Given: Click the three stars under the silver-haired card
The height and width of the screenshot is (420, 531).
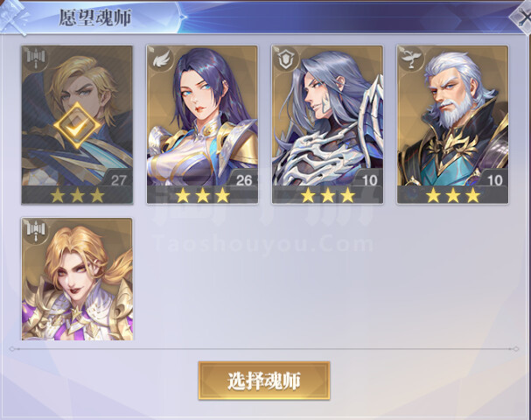Looking at the screenshot, I should pyautogui.click(x=328, y=195).
